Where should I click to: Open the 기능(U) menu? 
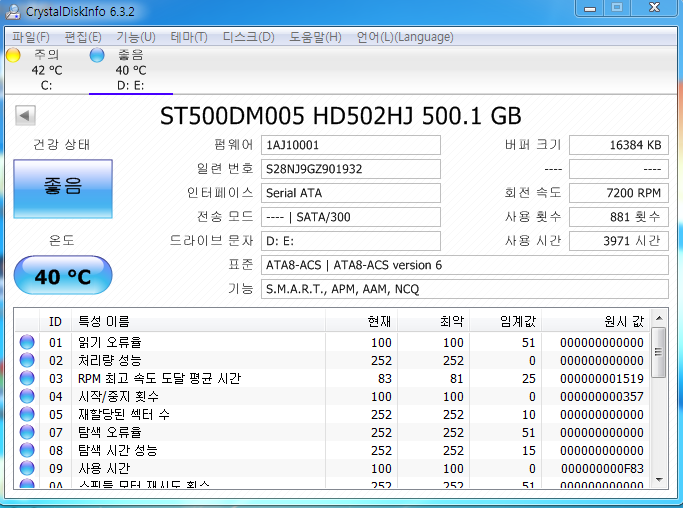135,37
